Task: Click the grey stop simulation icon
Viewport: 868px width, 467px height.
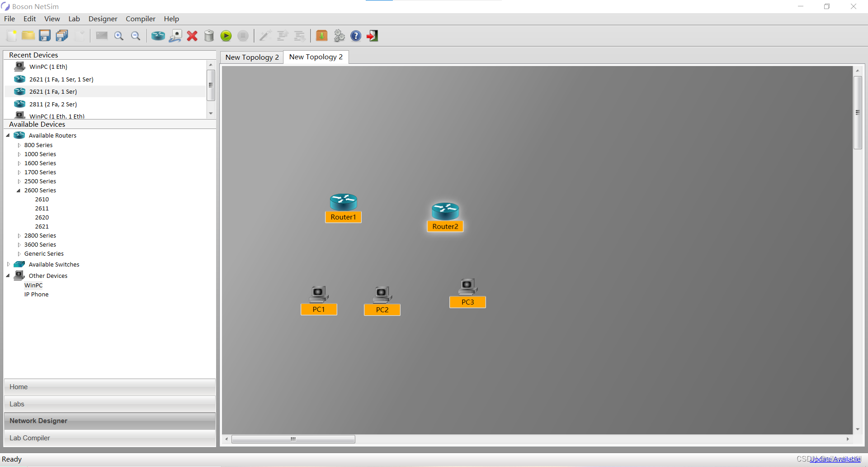Action: pos(243,36)
